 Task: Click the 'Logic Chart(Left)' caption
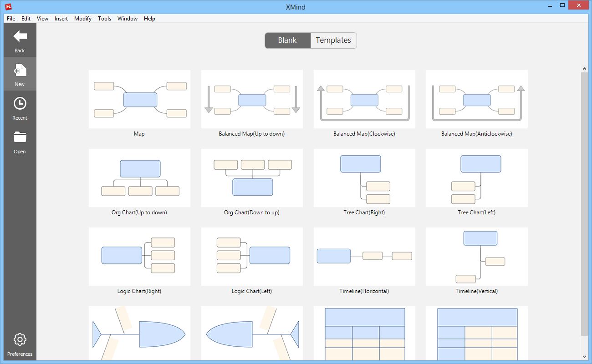[252, 291]
